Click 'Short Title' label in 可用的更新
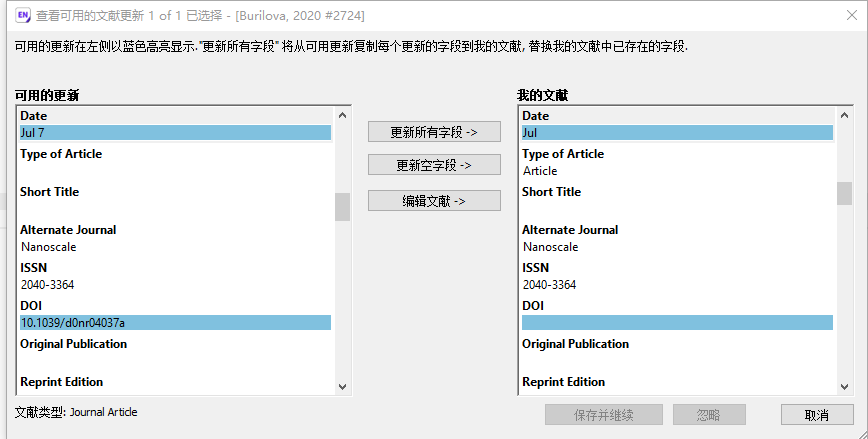Viewport: 868px width, 439px height. [x=49, y=192]
